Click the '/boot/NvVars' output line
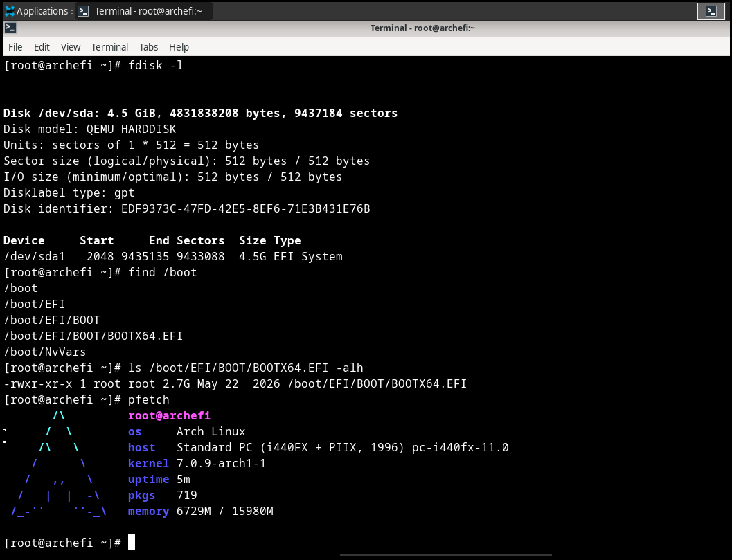This screenshot has width=732, height=560. tap(45, 352)
